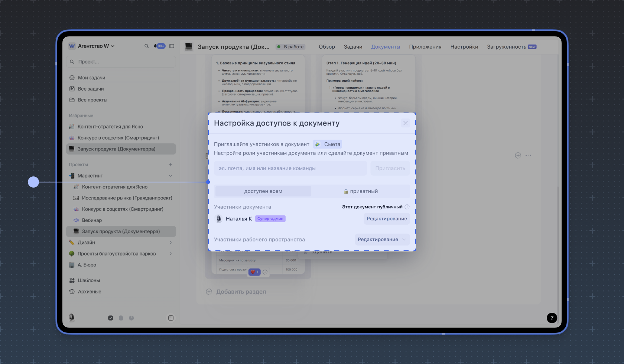Image resolution: width=624 pixels, height=364 pixels.
Task: Select the 'доступен всем' access option
Action: 263,191
